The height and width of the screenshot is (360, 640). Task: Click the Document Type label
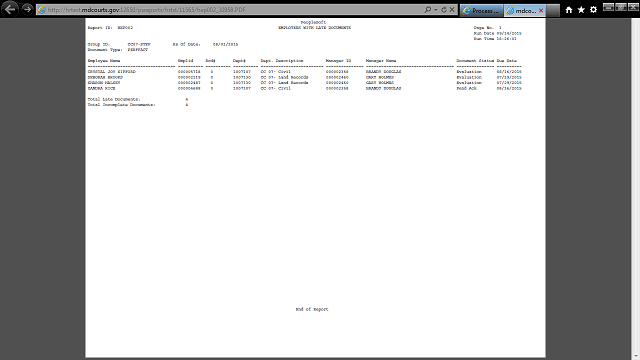pos(105,50)
